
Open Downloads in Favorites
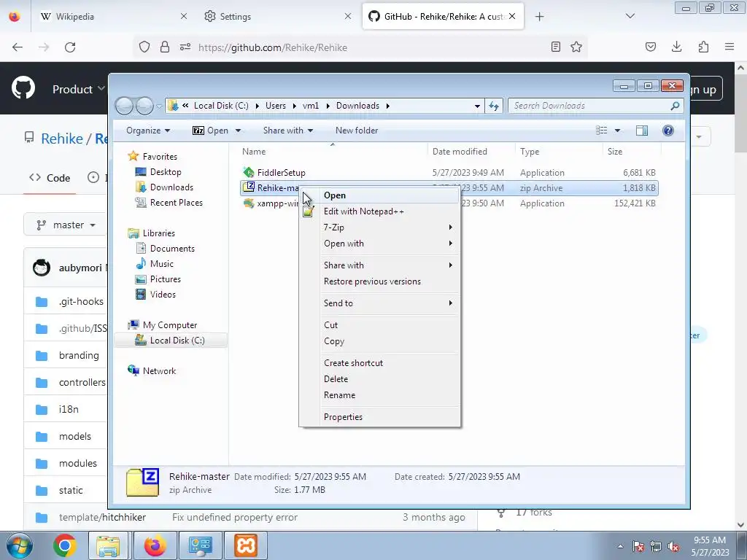pos(171,187)
